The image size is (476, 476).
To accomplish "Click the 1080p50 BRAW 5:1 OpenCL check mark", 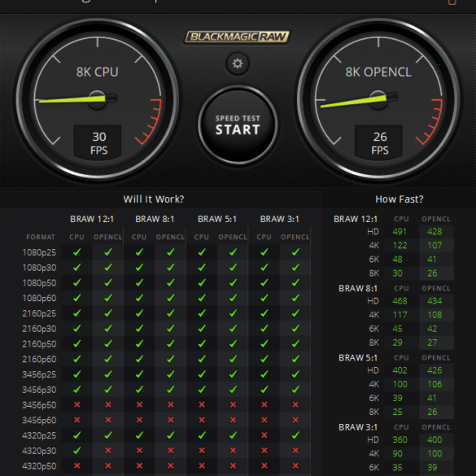I will (x=233, y=282).
